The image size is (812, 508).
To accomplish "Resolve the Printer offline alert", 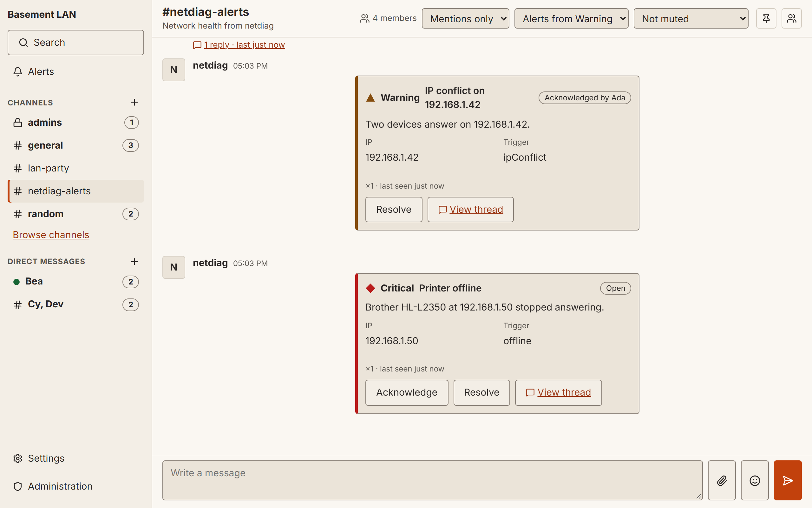I will coord(481,392).
